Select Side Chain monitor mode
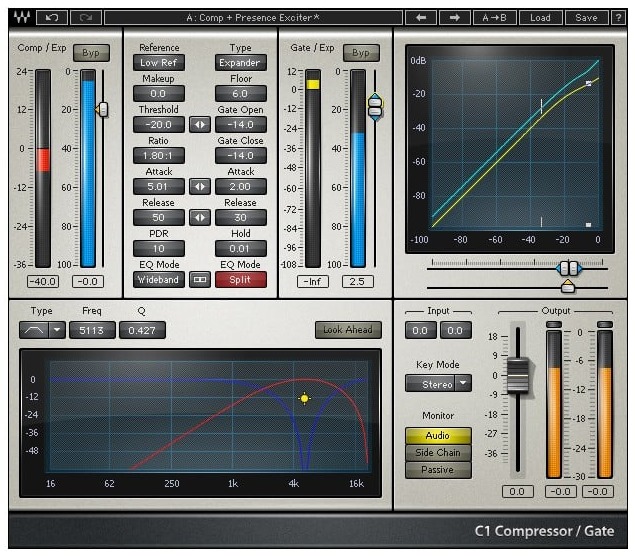The image size is (635, 556). click(x=438, y=453)
